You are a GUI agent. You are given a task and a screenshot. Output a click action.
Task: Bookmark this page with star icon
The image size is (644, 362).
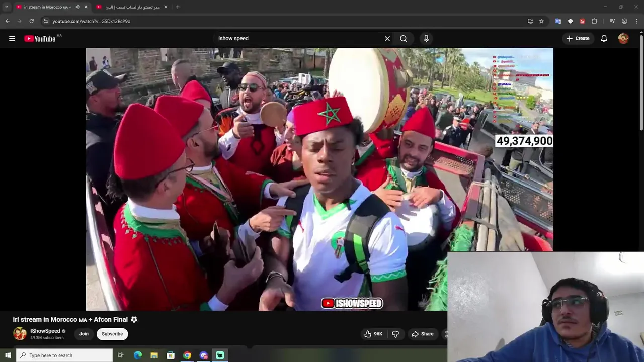[541, 21]
